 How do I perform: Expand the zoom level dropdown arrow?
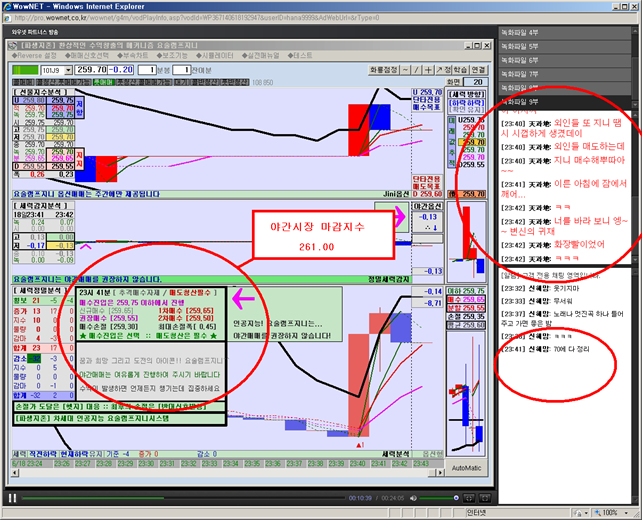(626, 513)
